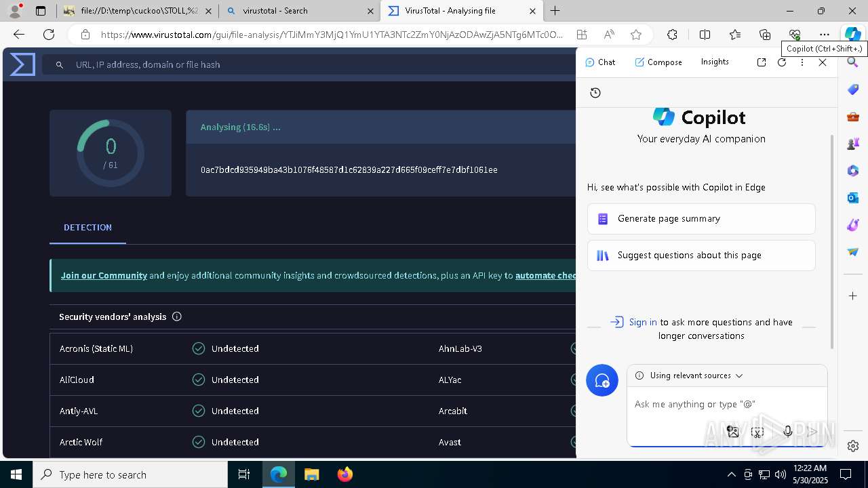Use Copilot microphone input
The width and height of the screenshot is (868, 488).
[787, 431]
